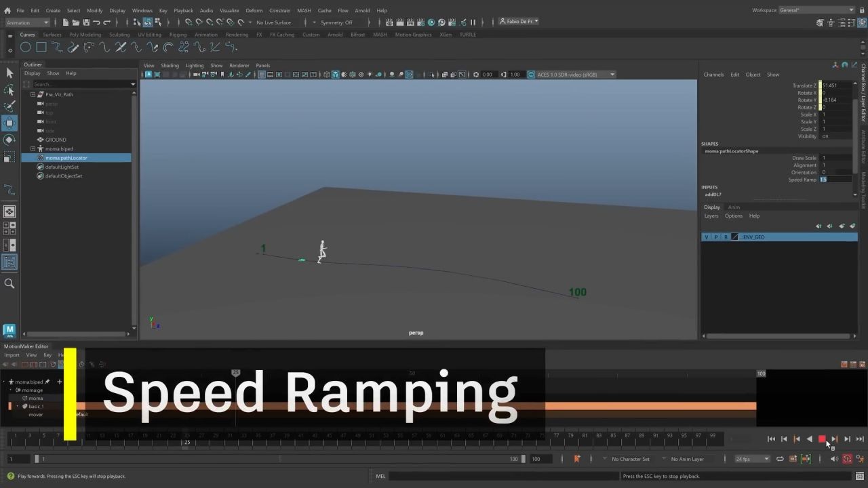The height and width of the screenshot is (488, 868).
Task: Select the NURBS circle curve tool
Action: tap(25, 47)
